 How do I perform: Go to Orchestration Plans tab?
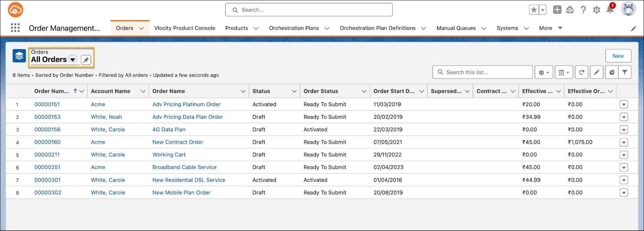294,28
